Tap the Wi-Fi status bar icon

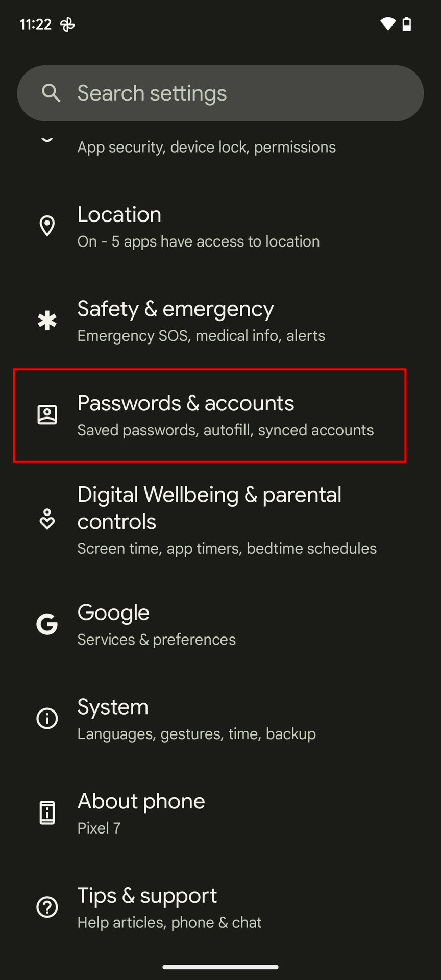pos(387,24)
